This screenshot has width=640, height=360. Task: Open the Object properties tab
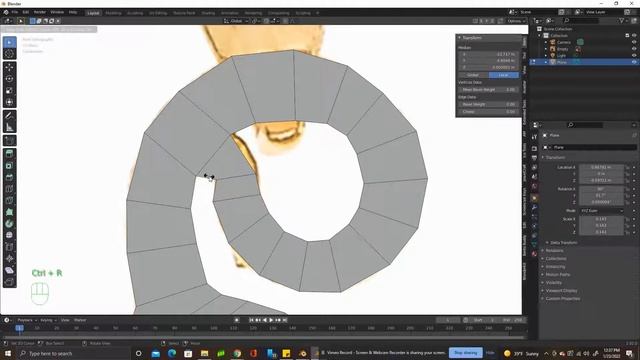pos(534,198)
